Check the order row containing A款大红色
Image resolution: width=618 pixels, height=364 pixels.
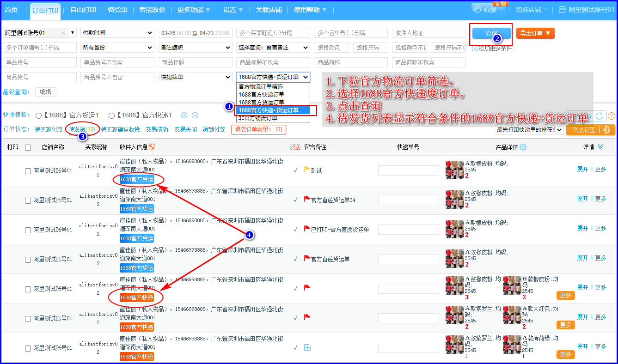point(28,319)
